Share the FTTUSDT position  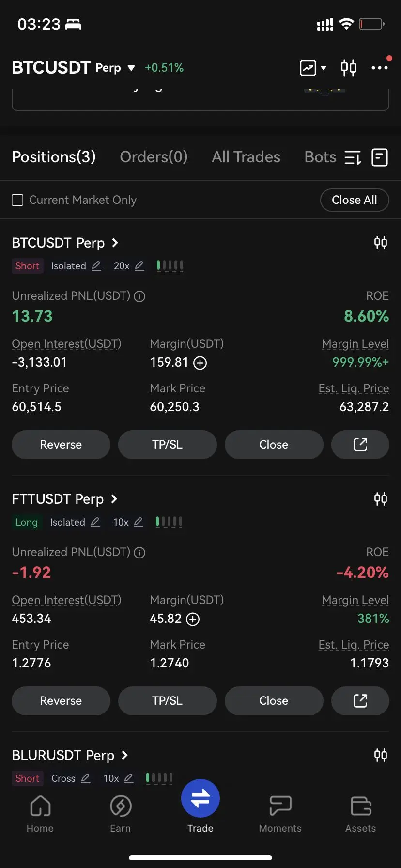click(360, 701)
